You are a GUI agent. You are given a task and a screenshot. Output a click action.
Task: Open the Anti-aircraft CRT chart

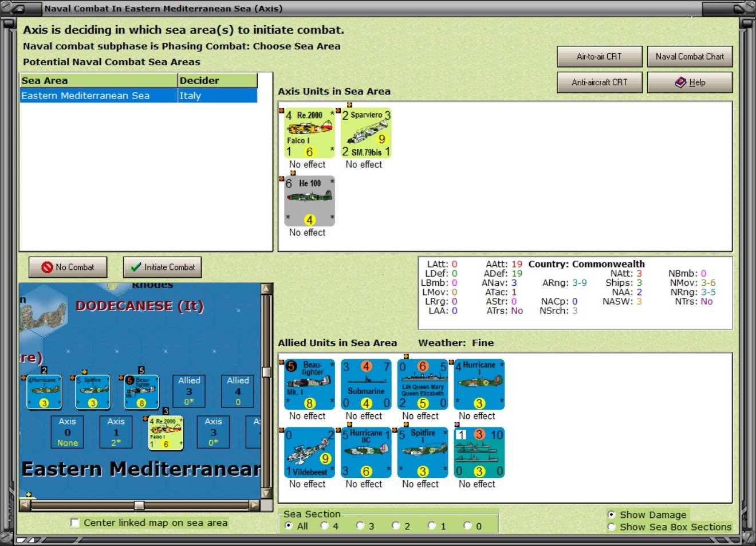[x=600, y=83]
